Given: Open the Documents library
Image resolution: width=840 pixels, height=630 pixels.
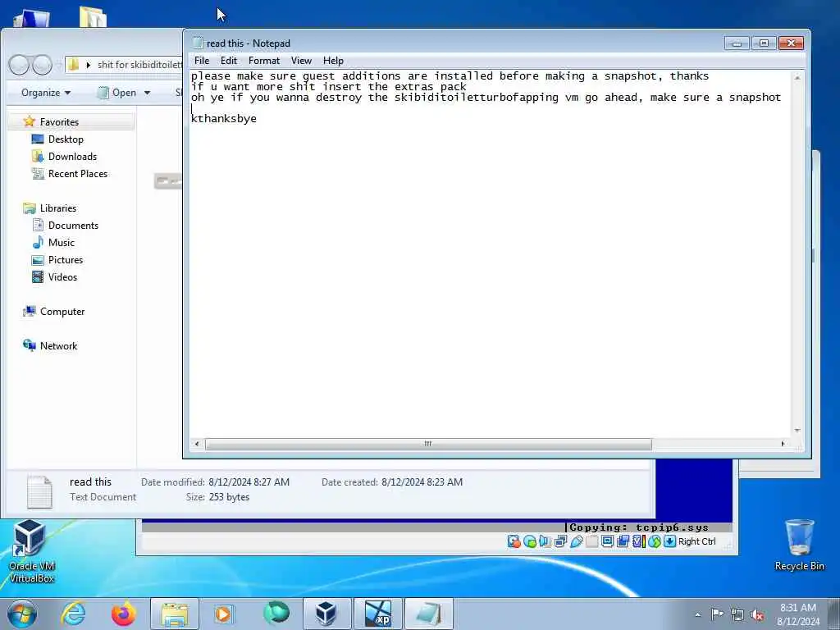Looking at the screenshot, I should coord(73,226).
